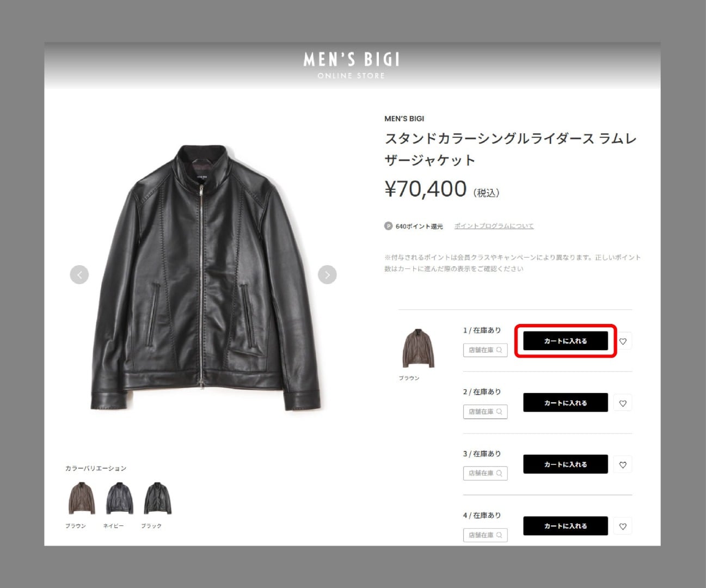Click the P point icon beside 640ポイント還元
Viewport: 706px width, 588px height.
coord(388,226)
